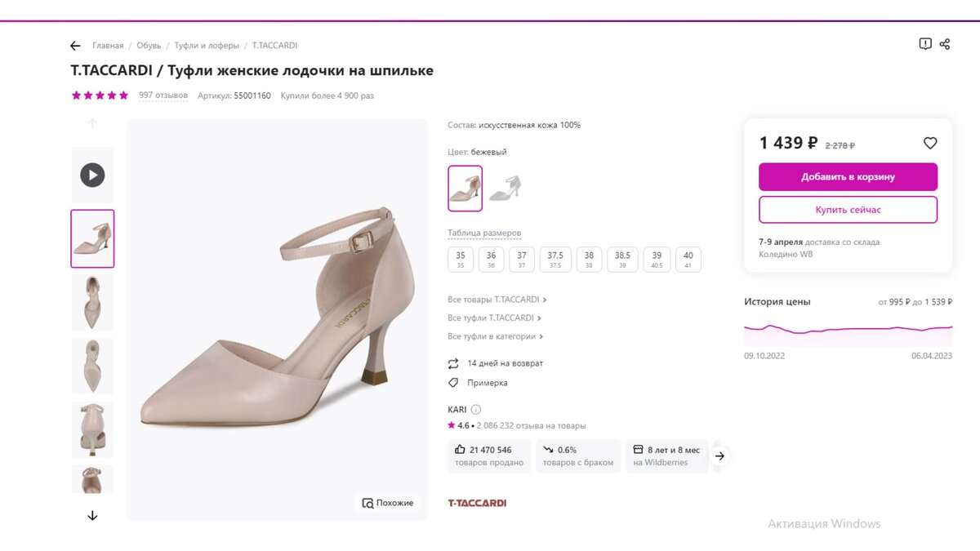This screenshot has height=551, width=980.
Task: Click the 2 086 232 отзыва на товары text
Action: pos(532,425)
